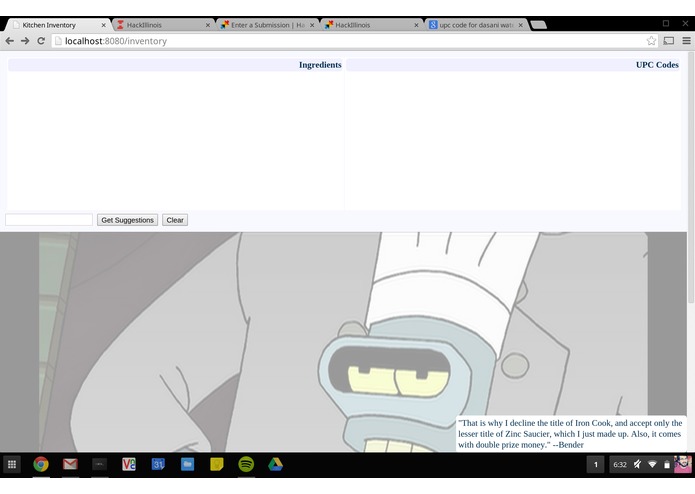Open the terminal app on the shelf
This screenshot has height=494, width=695.
[x=99, y=464]
